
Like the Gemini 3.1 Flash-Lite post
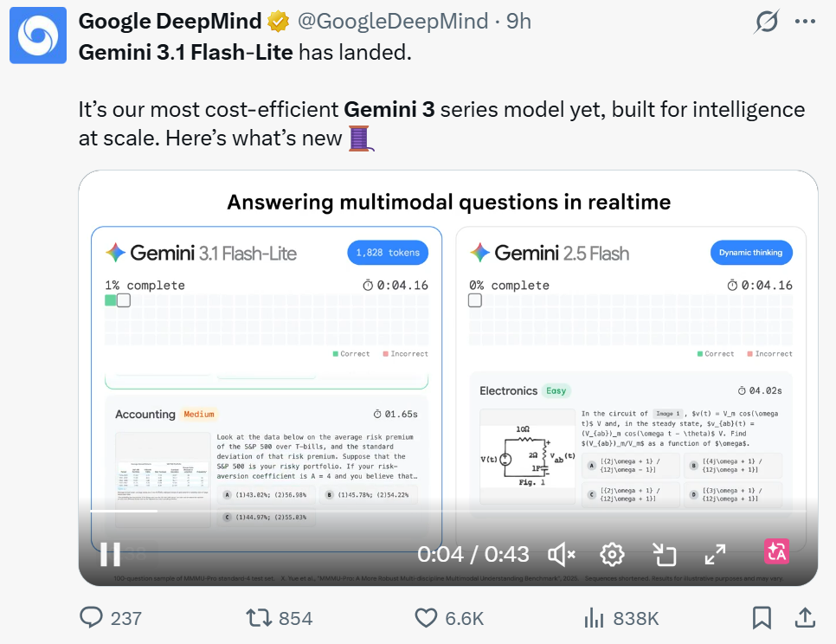[x=426, y=618]
